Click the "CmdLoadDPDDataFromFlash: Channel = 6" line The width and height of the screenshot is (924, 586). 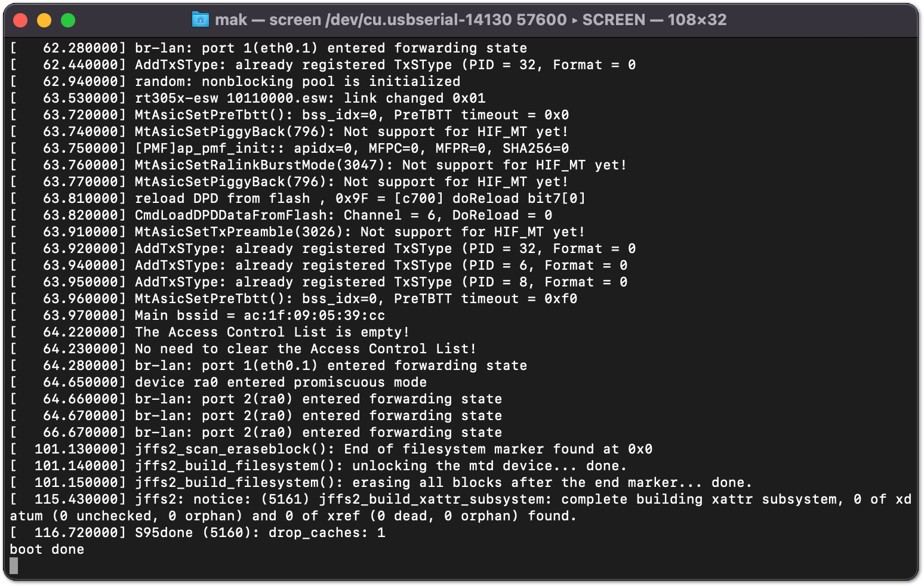point(343,215)
